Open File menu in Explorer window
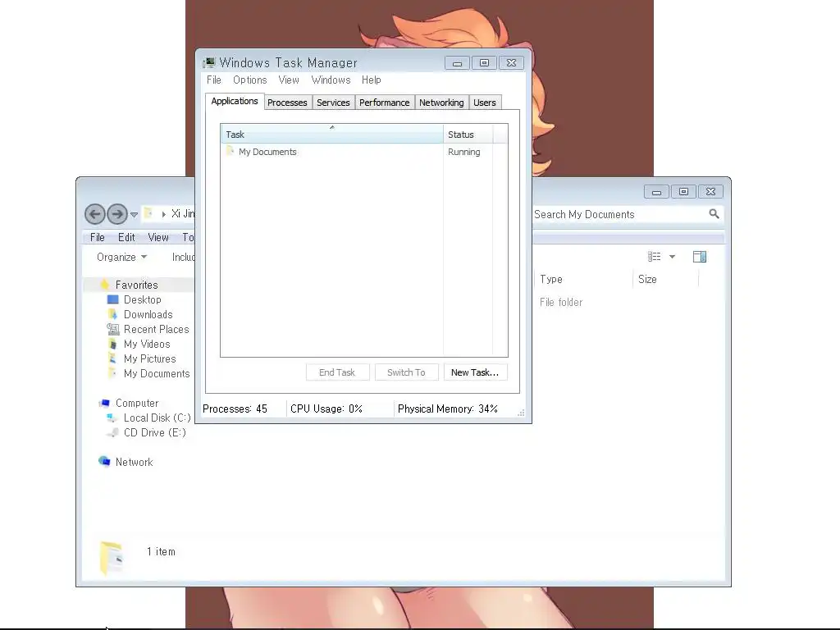Image resolution: width=840 pixels, height=630 pixels. click(98, 237)
